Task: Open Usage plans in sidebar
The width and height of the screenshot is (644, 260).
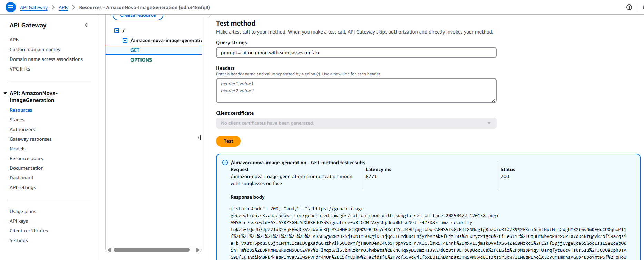Action: click(x=23, y=211)
